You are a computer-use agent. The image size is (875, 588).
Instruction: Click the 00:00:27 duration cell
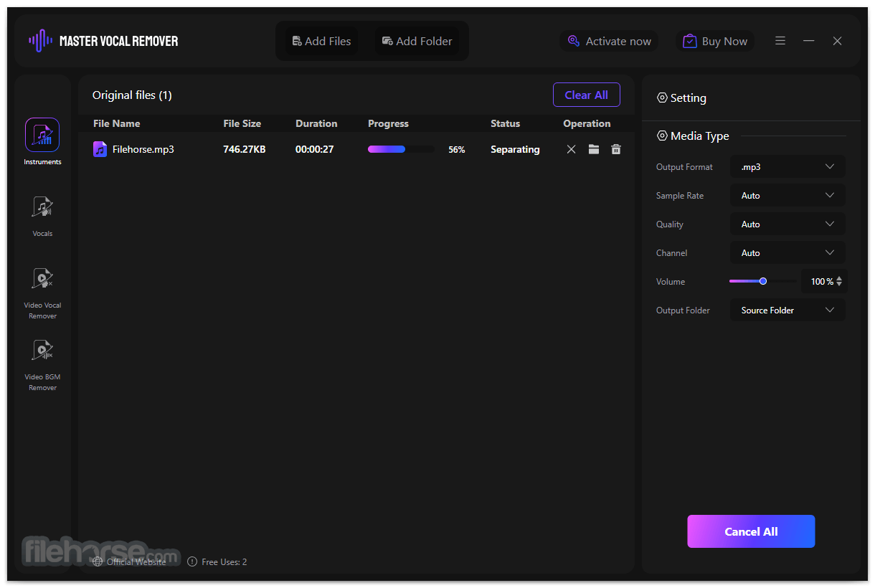314,149
